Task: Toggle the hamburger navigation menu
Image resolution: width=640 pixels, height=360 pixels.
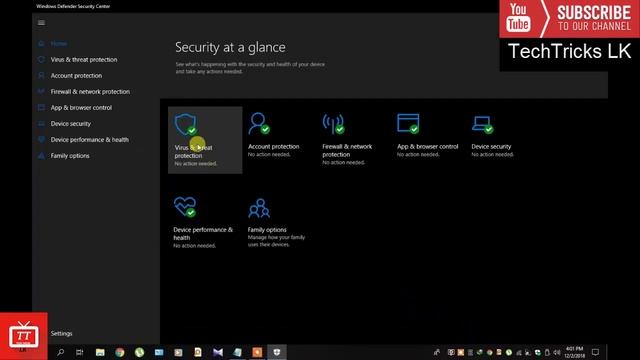Action: click(x=41, y=22)
